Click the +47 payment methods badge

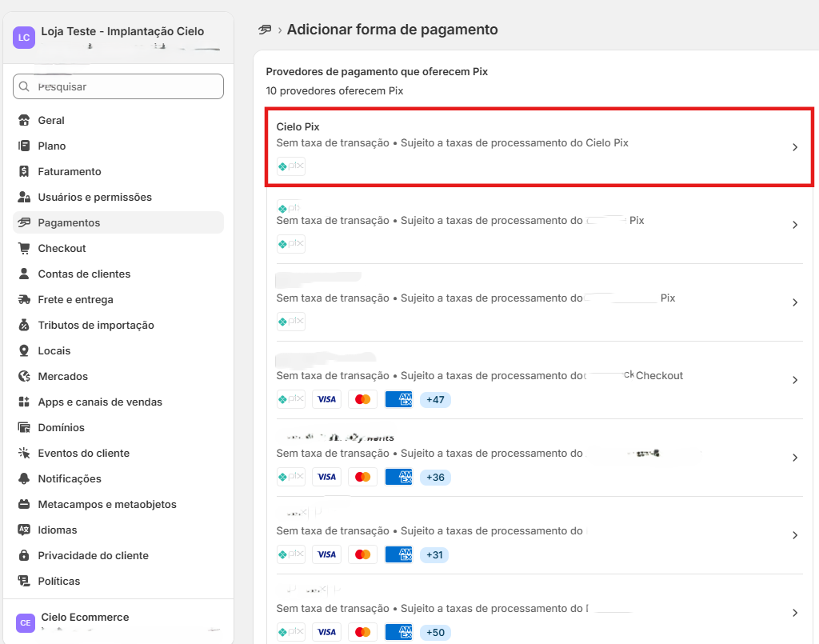click(435, 399)
